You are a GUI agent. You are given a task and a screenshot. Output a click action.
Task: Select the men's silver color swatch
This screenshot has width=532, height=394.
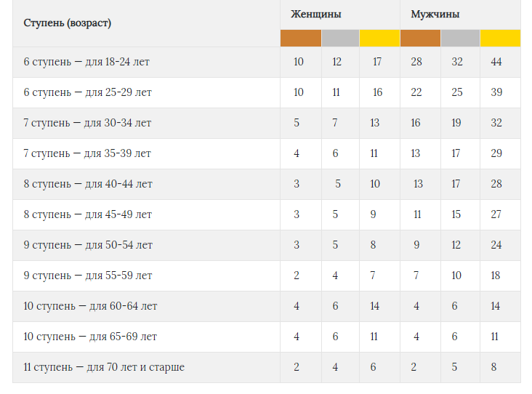pos(460,38)
